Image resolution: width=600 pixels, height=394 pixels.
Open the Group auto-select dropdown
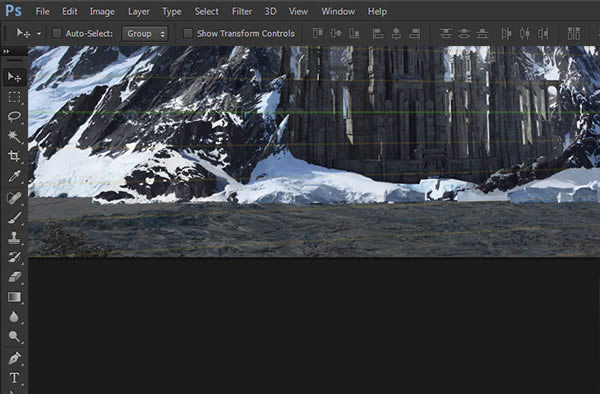145,34
